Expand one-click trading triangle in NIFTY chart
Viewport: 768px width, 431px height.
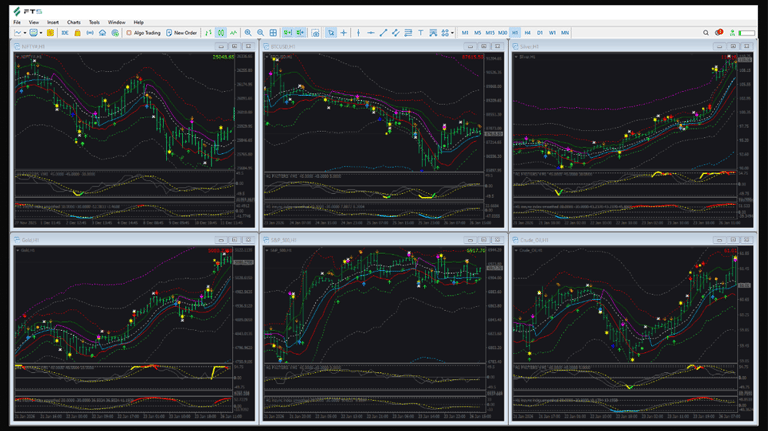coord(18,57)
